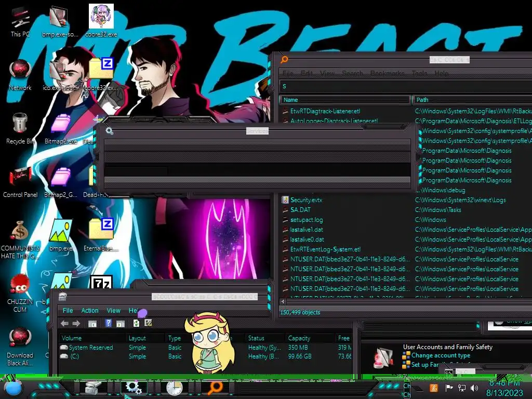
Task: Click blue Help icon in Disk Management toolbar
Action: 108,323
